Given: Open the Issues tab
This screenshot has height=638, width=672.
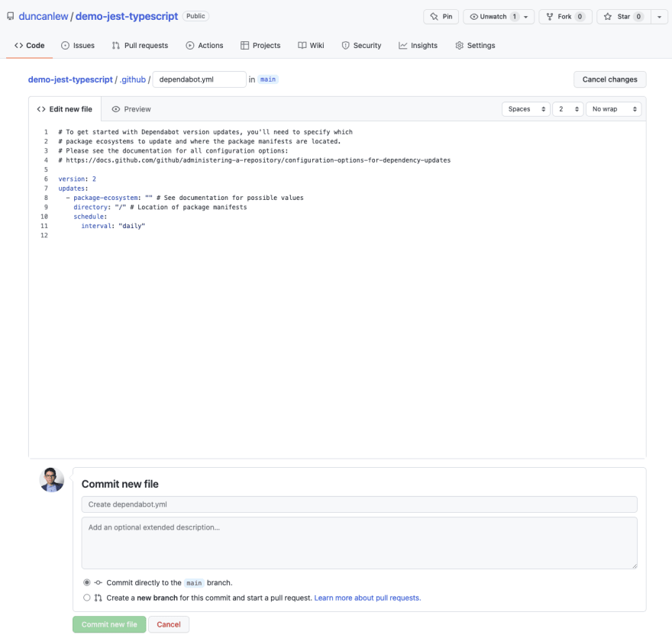Looking at the screenshot, I should 78,45.
